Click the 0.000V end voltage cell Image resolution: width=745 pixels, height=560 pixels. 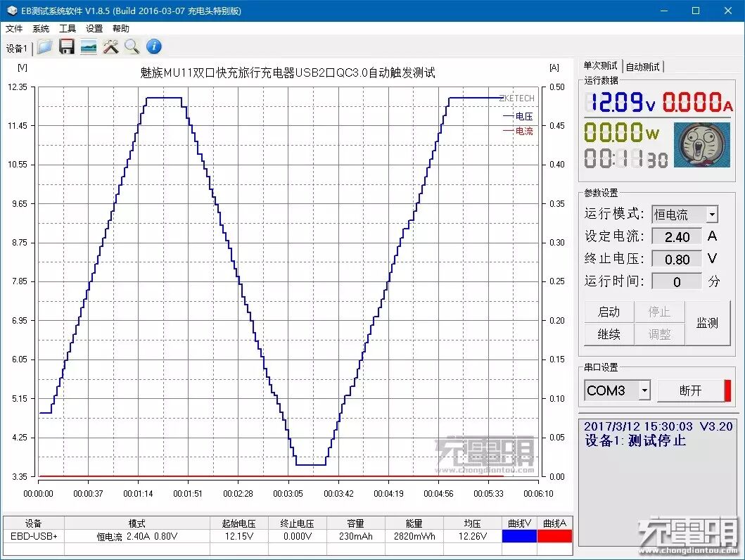298,536
